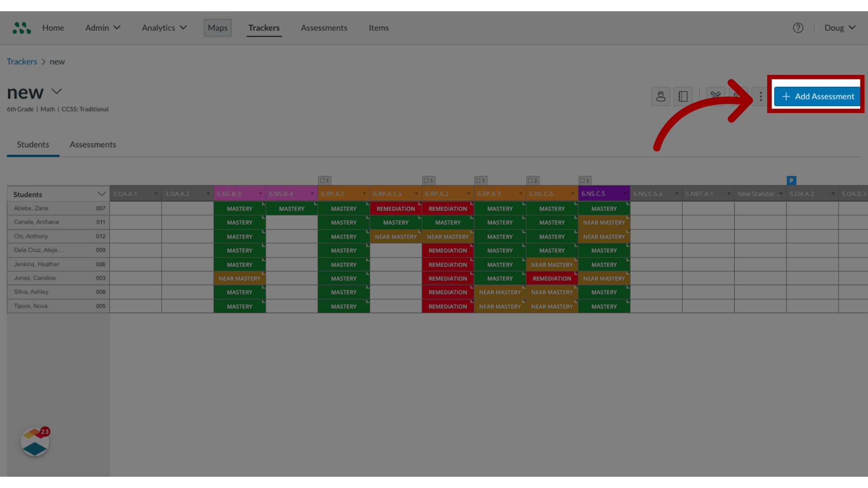Select the Maps navigation item
This screenshot has width=868, height=488.
[x=217, y=28]
